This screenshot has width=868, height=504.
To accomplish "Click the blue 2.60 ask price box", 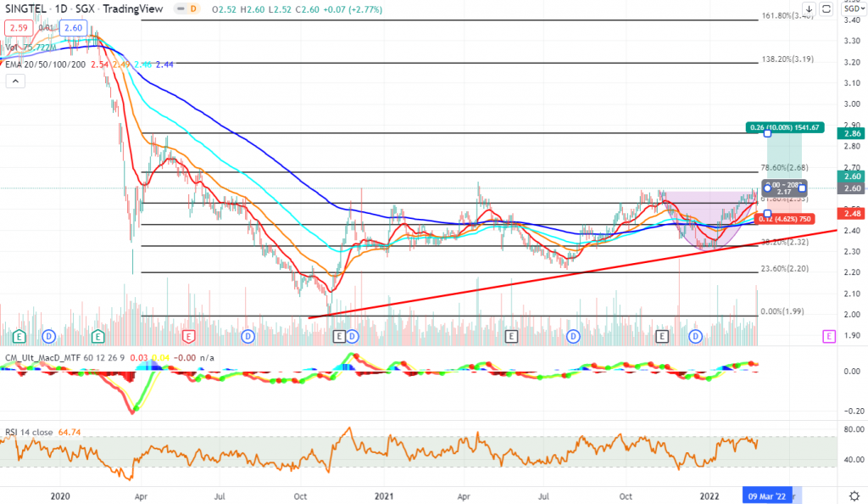I will point(73,28).
